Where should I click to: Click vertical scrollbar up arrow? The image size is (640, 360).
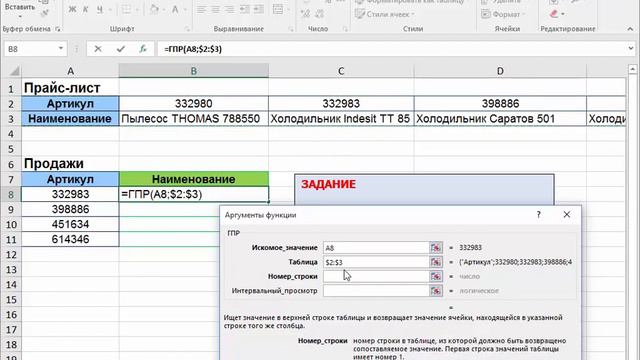633,69
